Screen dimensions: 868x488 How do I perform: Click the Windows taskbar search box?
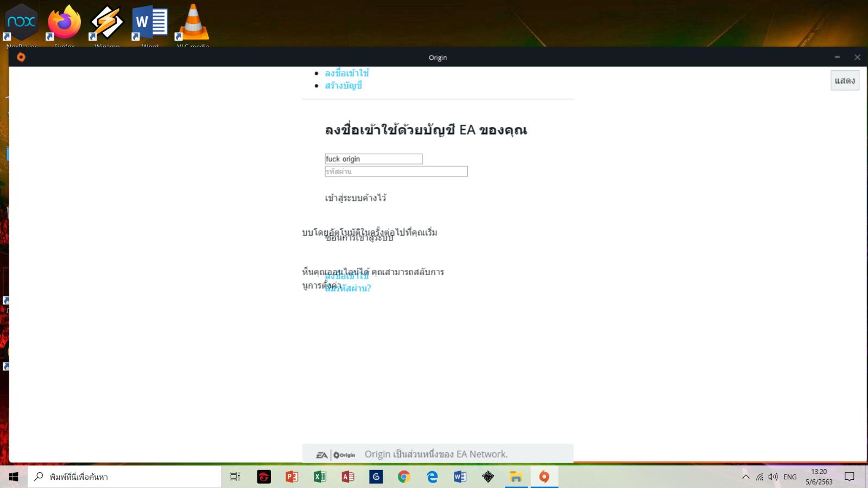(124, 477)
